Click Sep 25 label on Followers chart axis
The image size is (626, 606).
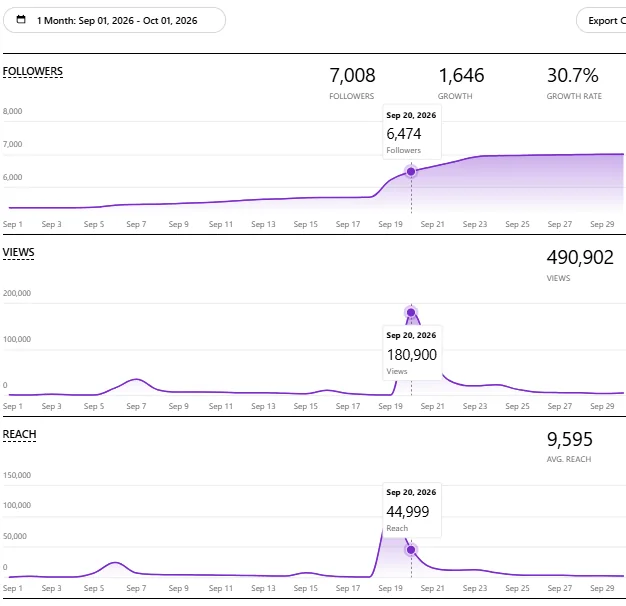(x=517, y=224)
